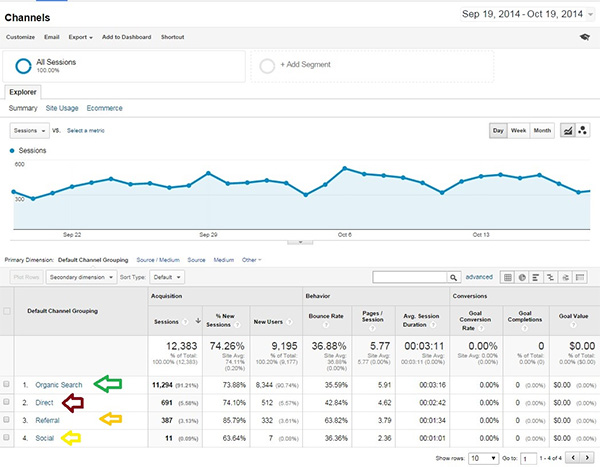Click the Week granularity button

(x=520, y=130)
